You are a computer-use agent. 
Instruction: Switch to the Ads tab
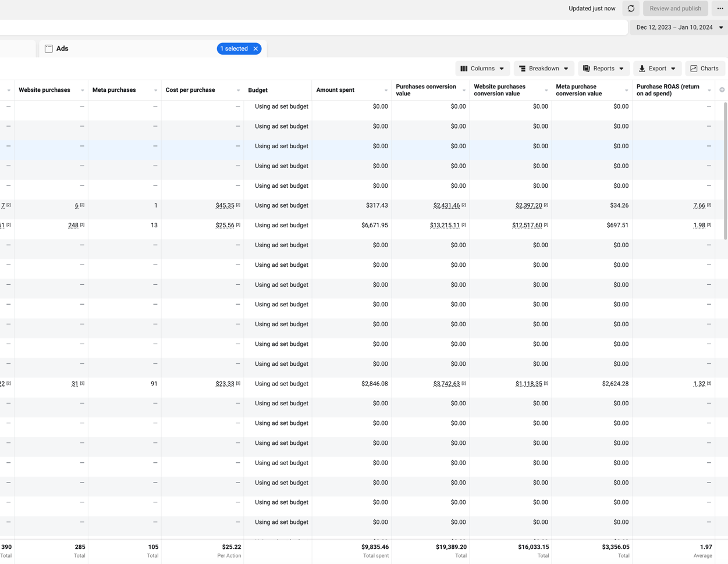coord(62,49)
